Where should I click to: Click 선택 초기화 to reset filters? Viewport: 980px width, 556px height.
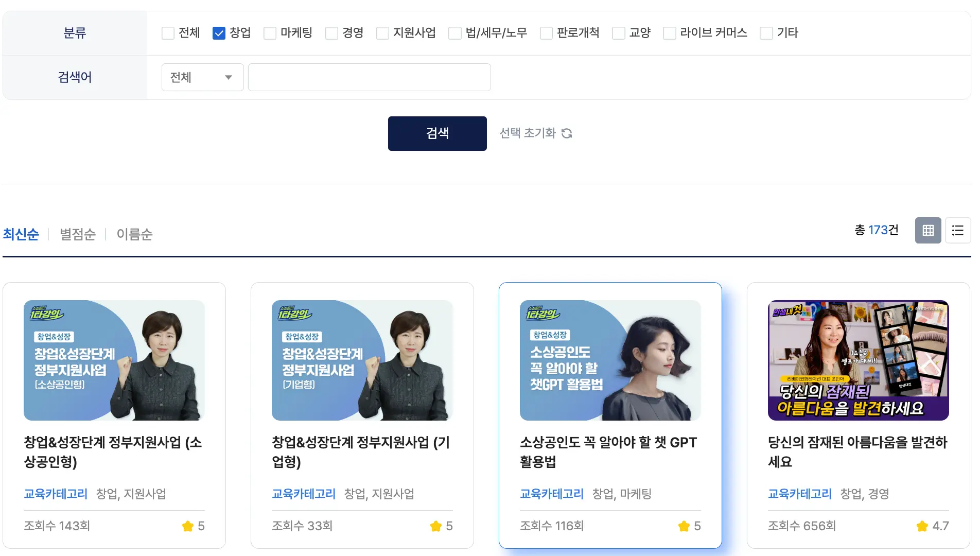point(529,133)
